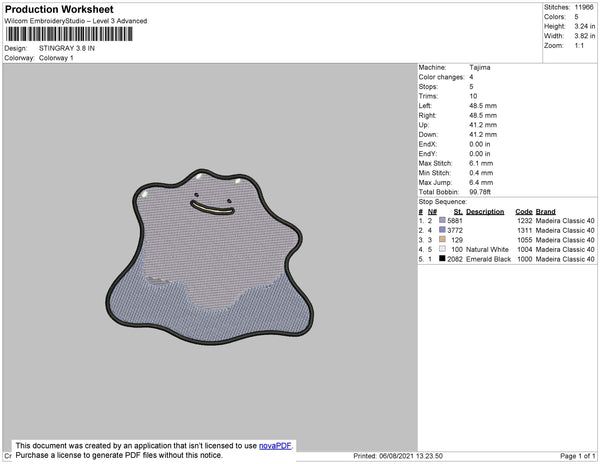The width and height of the screenshot is (600, 464).
Task: Select stitches count 11966
Action: (584, 7)
